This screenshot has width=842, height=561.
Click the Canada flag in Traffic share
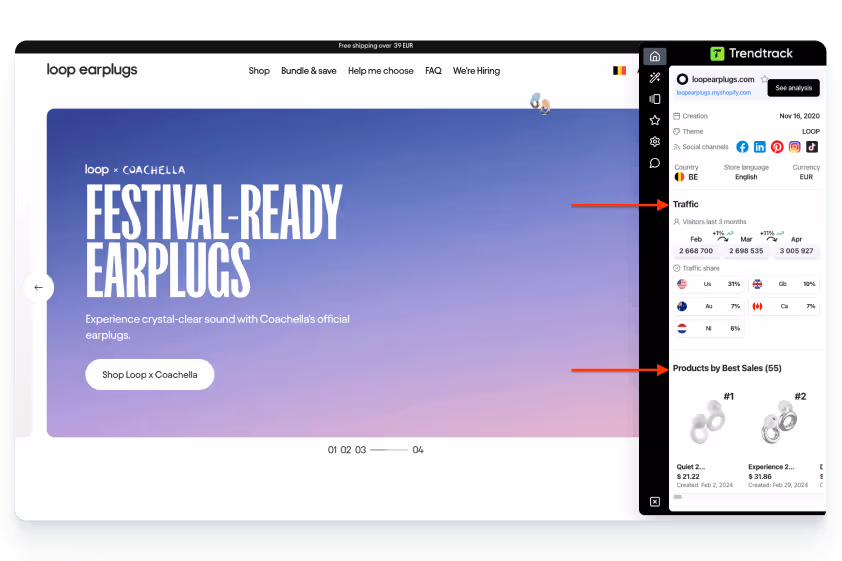pos(757,306)
